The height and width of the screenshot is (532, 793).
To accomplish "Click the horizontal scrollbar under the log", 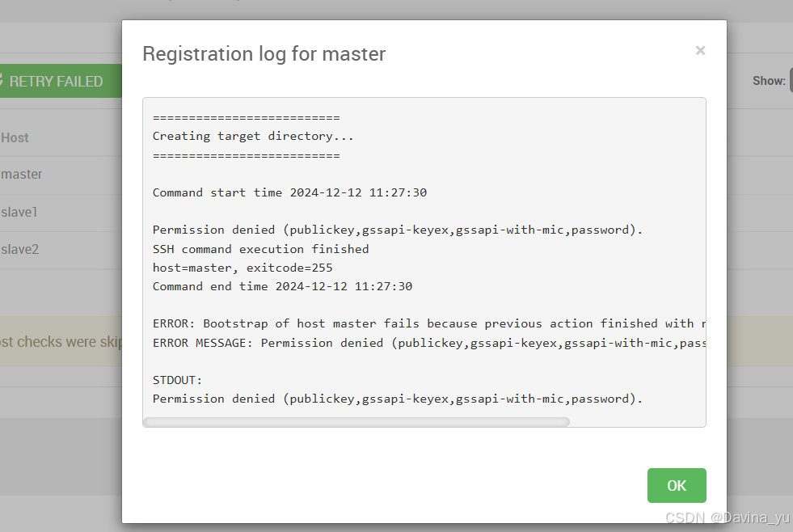I will coord(356,421).
